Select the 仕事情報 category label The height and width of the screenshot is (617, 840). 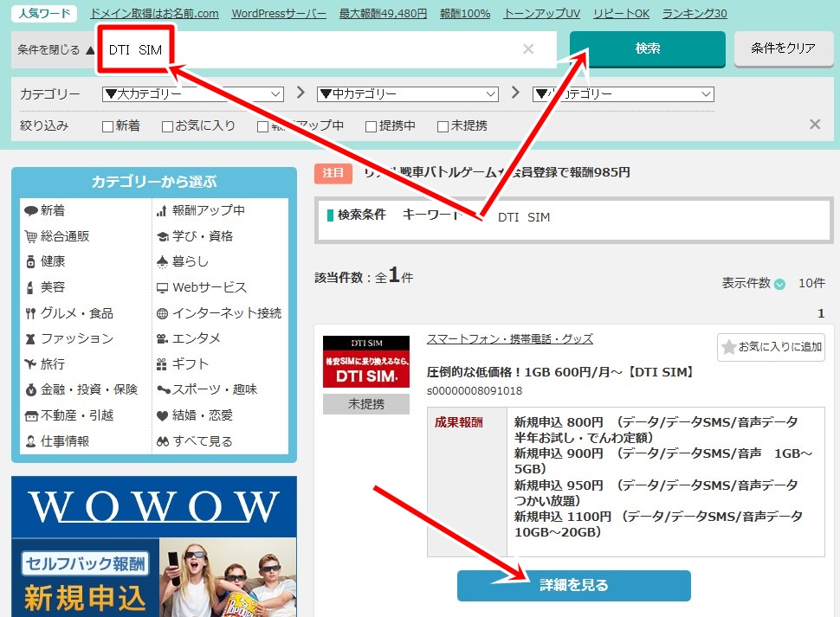coord(65,441)
